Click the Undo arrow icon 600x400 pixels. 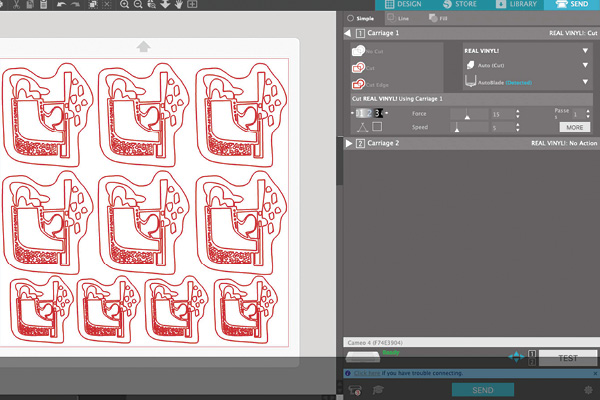tap(61, 4)
